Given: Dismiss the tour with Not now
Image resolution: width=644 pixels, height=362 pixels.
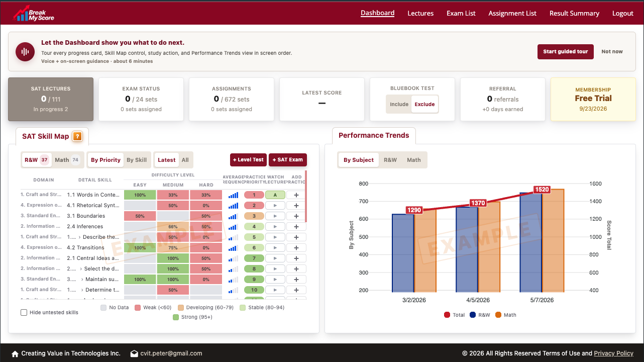Looking at the screenshot, I should click(x=612, y=51).
